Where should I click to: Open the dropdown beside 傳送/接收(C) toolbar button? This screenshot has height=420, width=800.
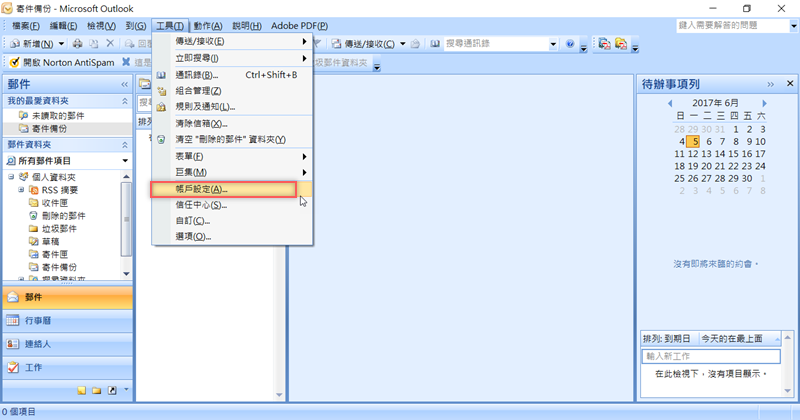(403, 44)
